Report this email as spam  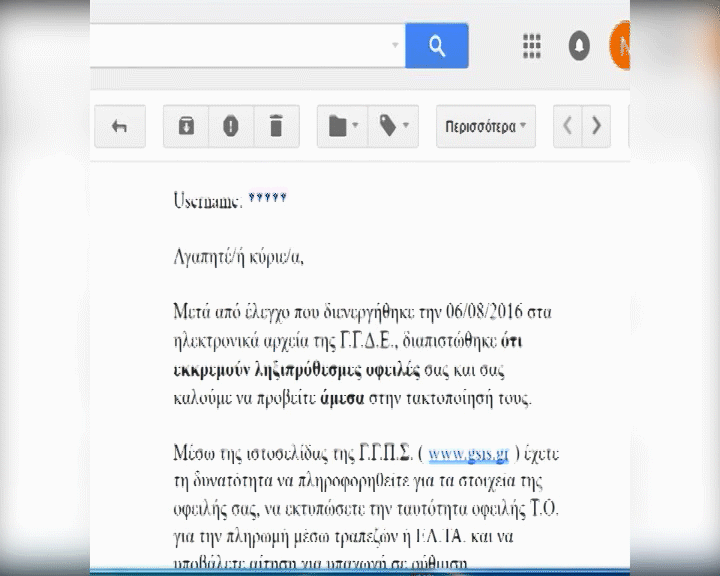[231, 126]
